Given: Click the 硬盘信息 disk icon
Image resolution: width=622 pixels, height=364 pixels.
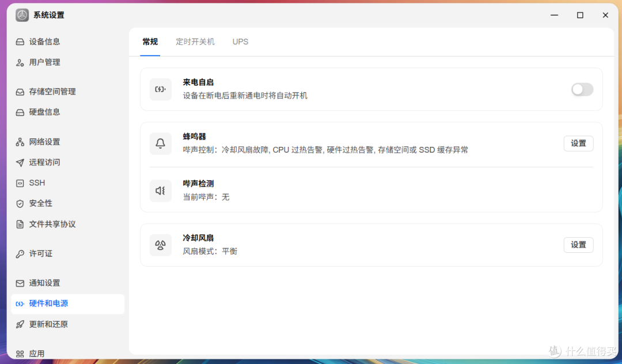Looking at the screenshot, I should (20, 113).
